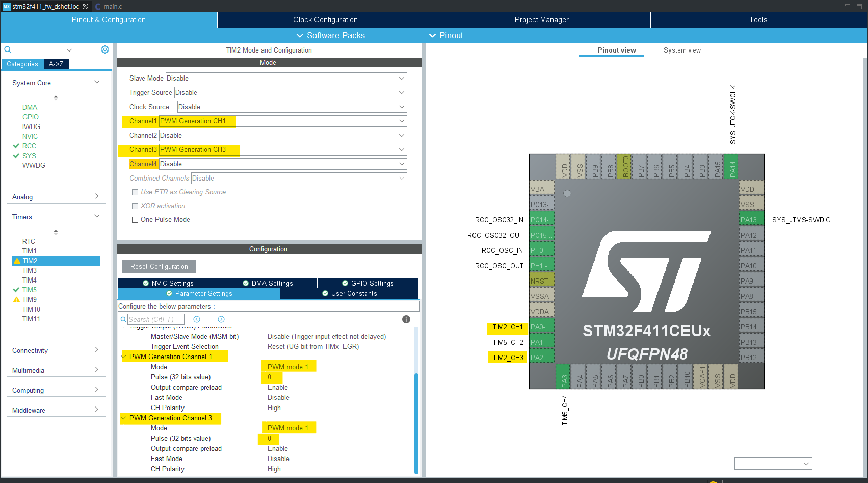Viewport: 868px width, 483px height.
Task: Open Pinout menu
Action: (446, 35)
